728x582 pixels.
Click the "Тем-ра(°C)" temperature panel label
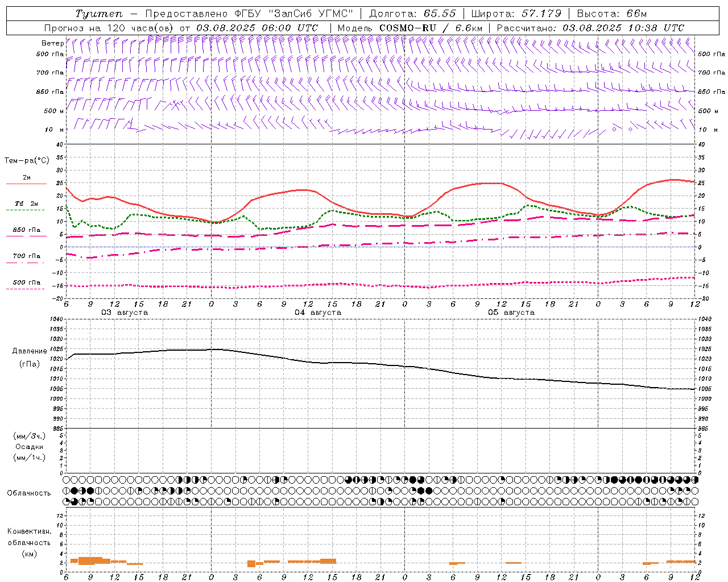coord(27,161)
